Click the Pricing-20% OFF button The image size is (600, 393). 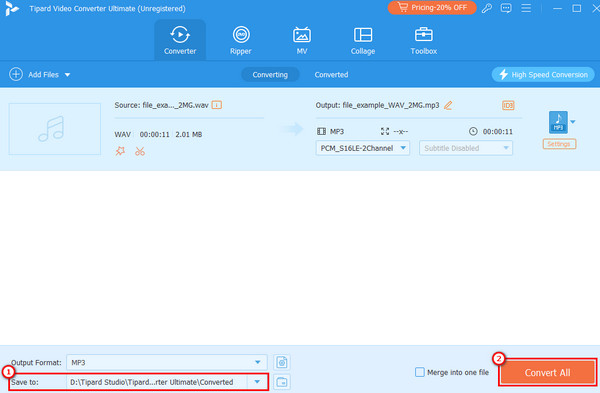(x=432, y=8)
